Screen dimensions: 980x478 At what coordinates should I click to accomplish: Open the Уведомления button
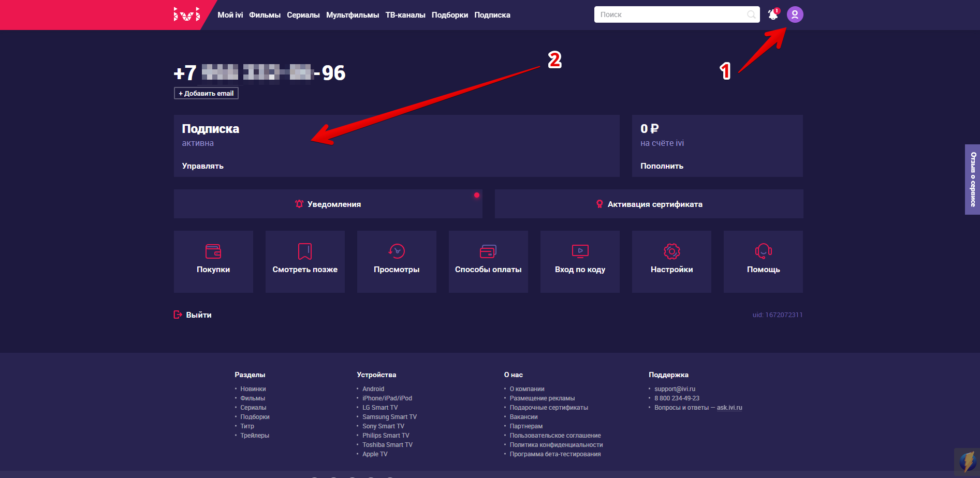[x=328, y=204]
